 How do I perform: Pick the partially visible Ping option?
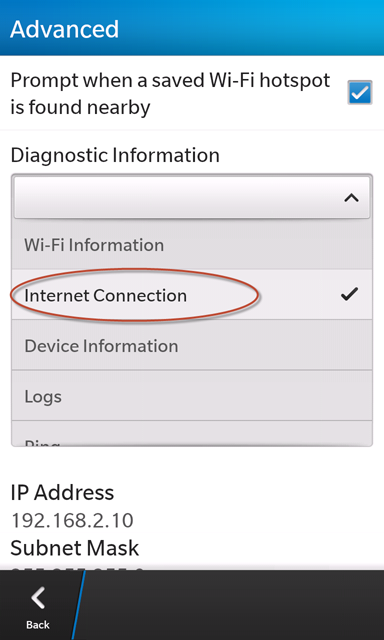click(192, 433)
